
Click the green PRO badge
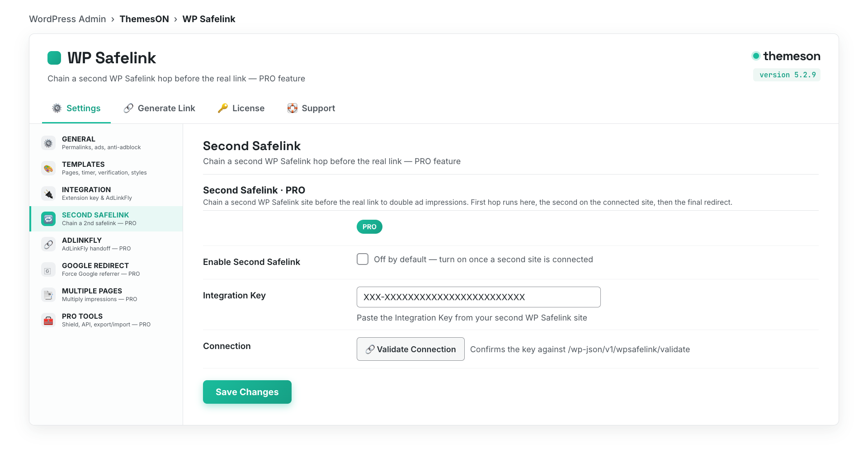click(369, 227)
